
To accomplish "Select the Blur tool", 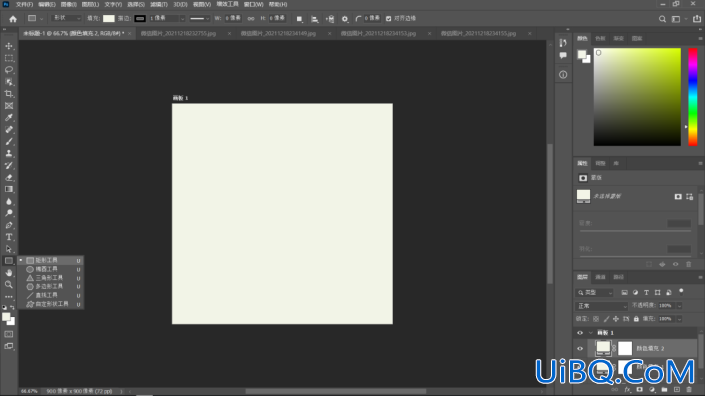I will pos(9,201).
